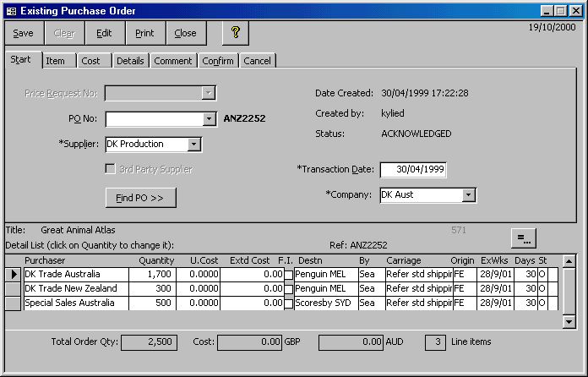Open the Price Request No dropdown arrow
The height and width of the screenshot is (377, 588).
(208, 93)
